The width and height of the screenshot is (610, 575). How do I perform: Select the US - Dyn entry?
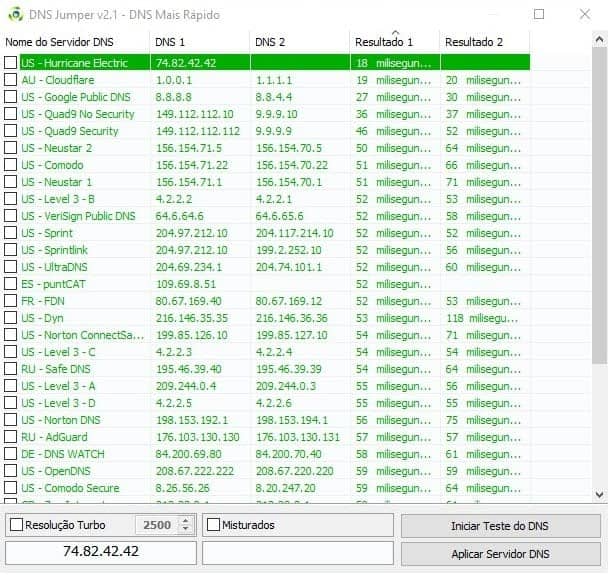click(x=42, y=318)
